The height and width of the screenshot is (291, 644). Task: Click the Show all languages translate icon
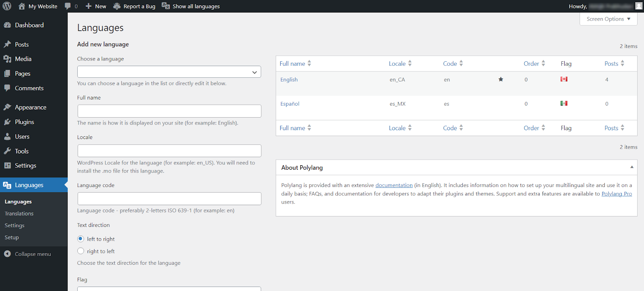point(165,6)
